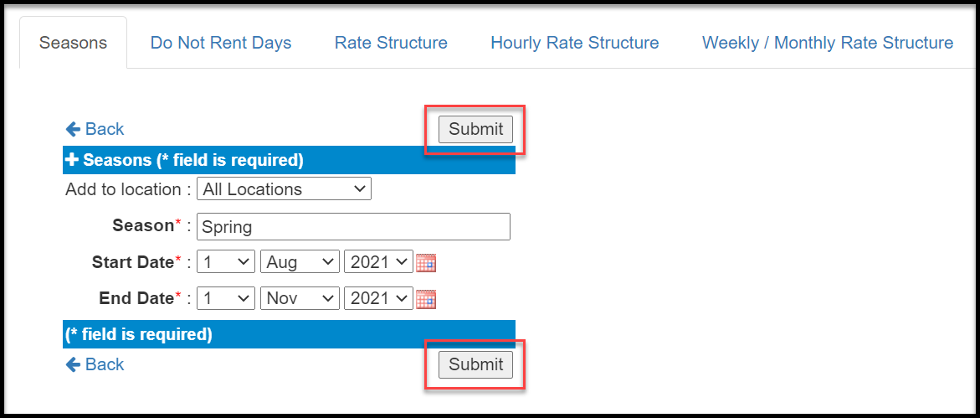Switch to the Seasons tab
980x418 pixels.
point(73,43)
